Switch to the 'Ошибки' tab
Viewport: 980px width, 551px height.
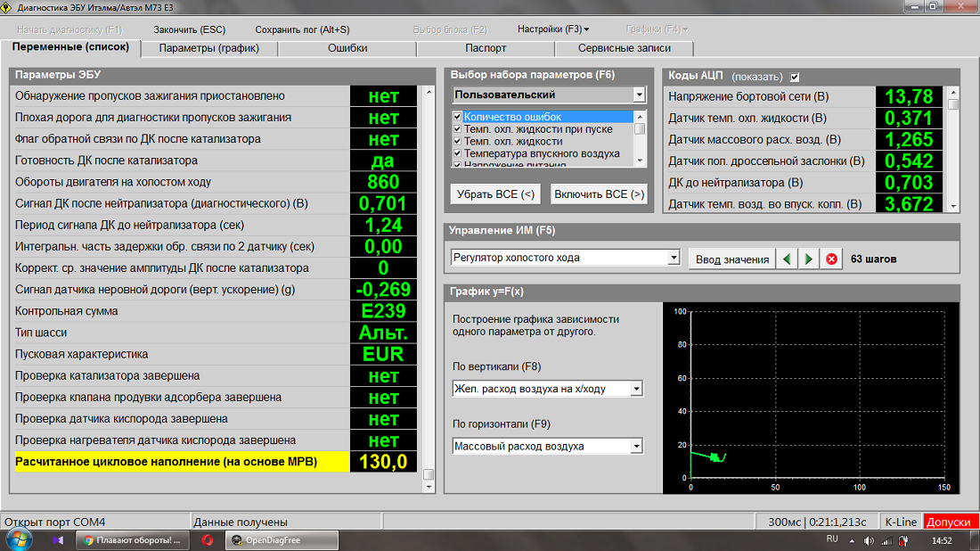[x=347, y=48]
